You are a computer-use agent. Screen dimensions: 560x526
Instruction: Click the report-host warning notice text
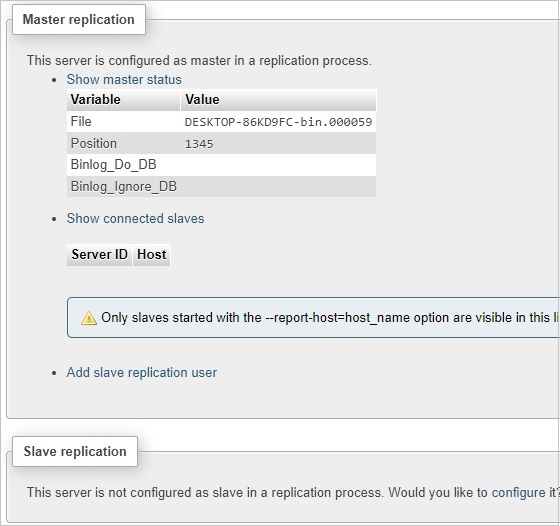click(x=330, y=317)
